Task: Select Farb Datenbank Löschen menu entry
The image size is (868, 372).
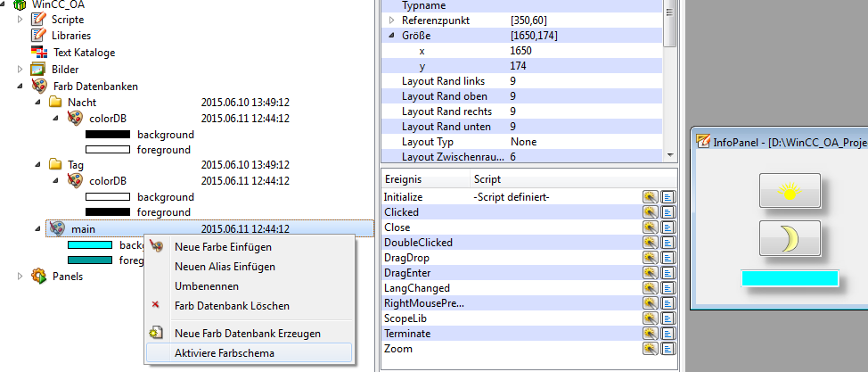Action: click(248, 306)
